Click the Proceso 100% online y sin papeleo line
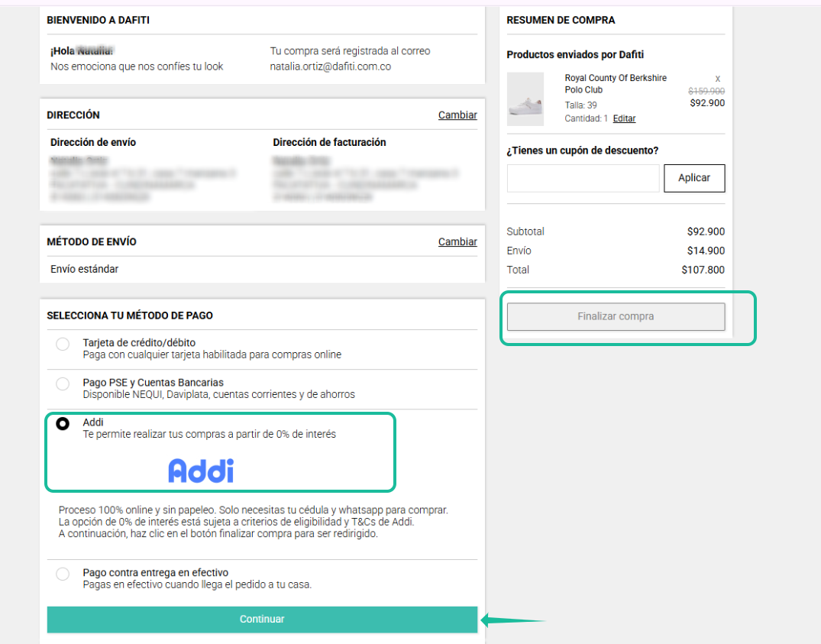821x644 pixels. pos(254,510)
